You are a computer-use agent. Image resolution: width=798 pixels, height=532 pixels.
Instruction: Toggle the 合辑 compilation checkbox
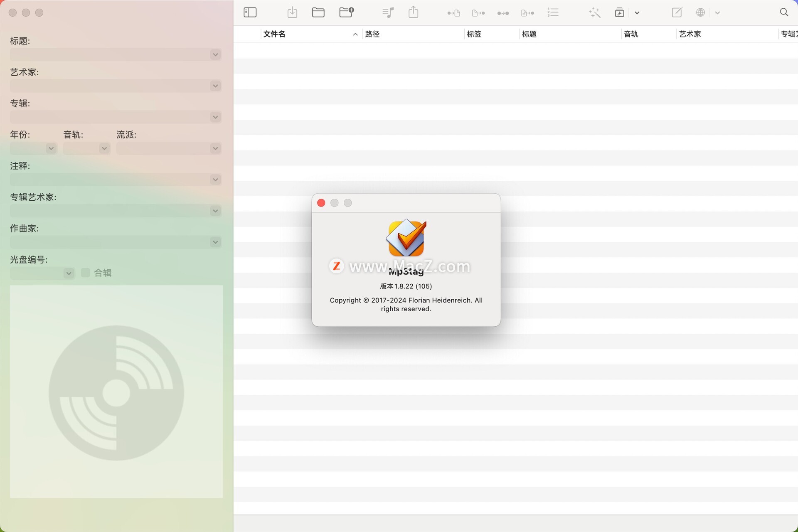point(86,273)
